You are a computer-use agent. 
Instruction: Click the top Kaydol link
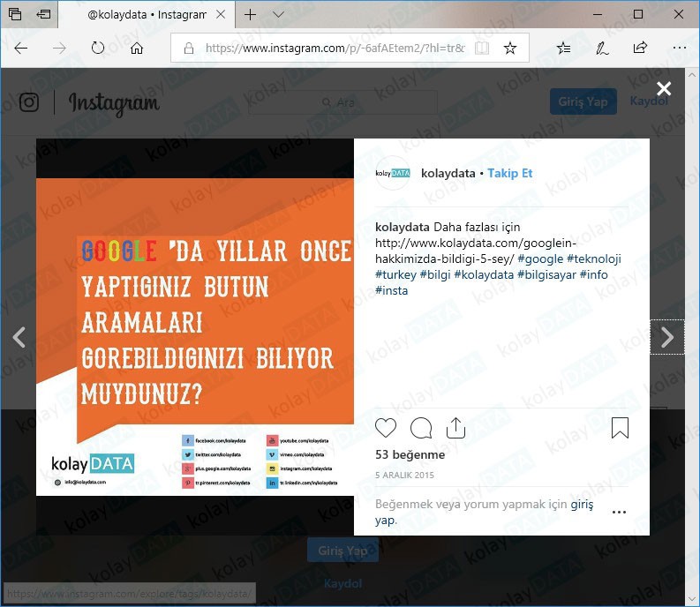coord(649,101)
